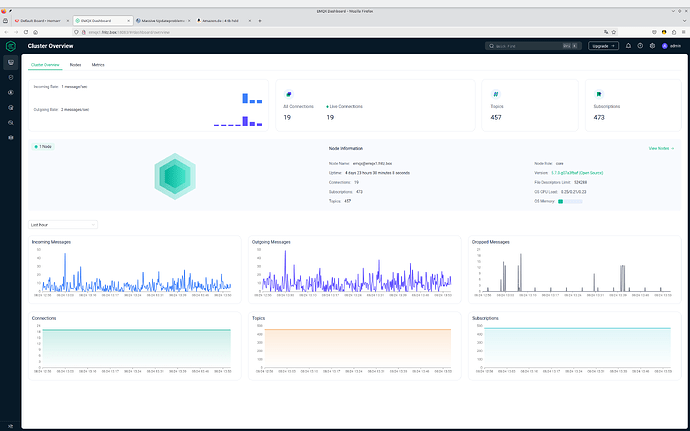Click the All Connections icon

[289, 94]
